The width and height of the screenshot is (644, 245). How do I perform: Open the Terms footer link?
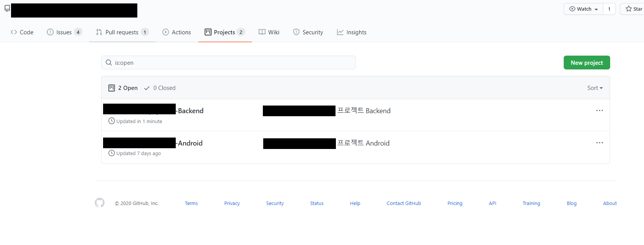[x=191, y=203]
